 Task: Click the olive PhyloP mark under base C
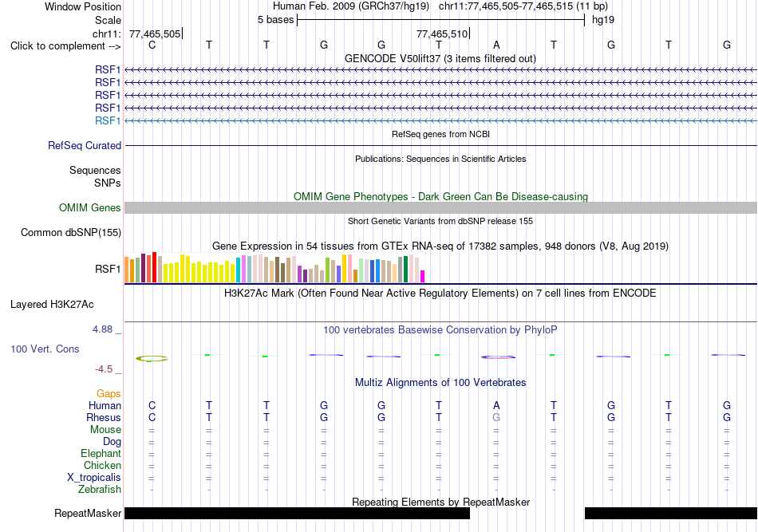pos(152,359)
